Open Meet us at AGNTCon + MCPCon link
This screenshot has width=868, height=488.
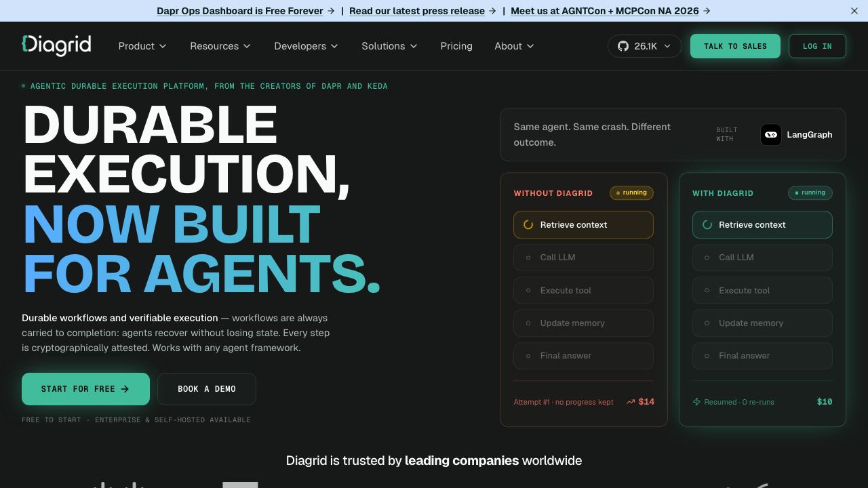click(605, 11)
